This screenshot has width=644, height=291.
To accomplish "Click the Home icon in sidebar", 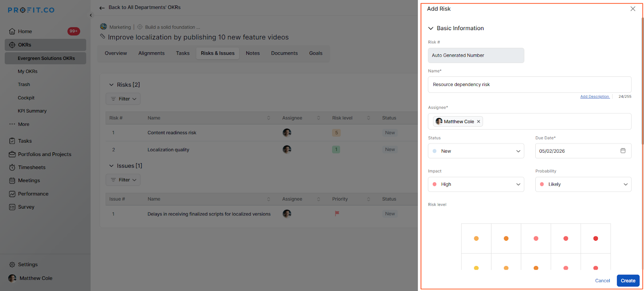I will [x=12, y=31].
